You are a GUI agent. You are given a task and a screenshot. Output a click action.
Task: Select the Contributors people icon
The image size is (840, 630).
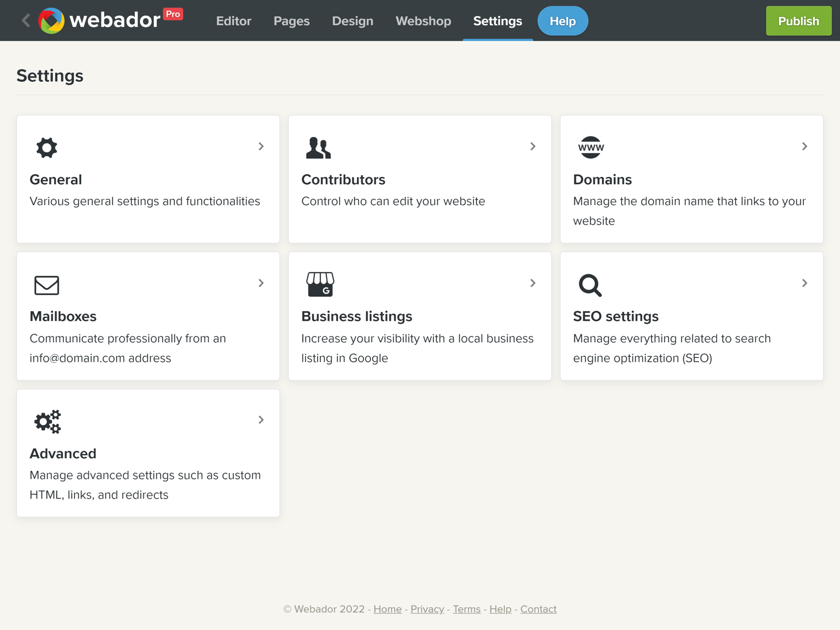[319, 148]
